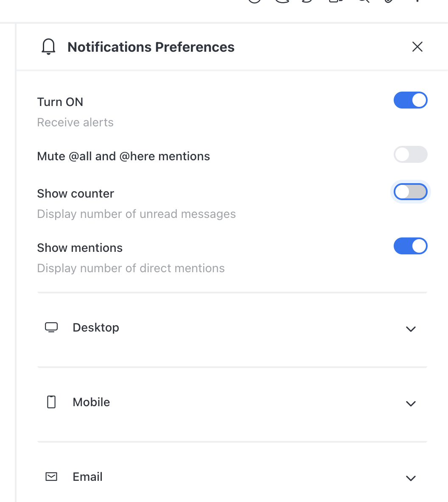Expand the Mobile section chevron
The height and width of the screenshot is (502, 448).
tap(411, 403)
